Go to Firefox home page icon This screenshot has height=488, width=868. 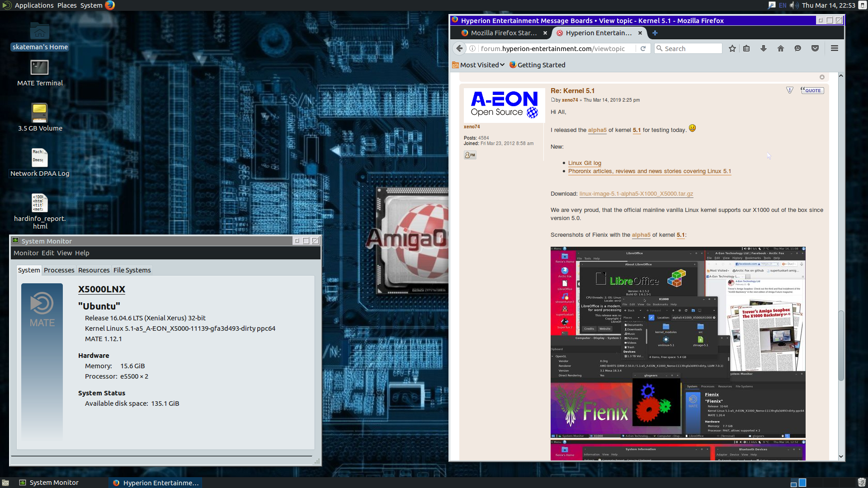[781, 48]
